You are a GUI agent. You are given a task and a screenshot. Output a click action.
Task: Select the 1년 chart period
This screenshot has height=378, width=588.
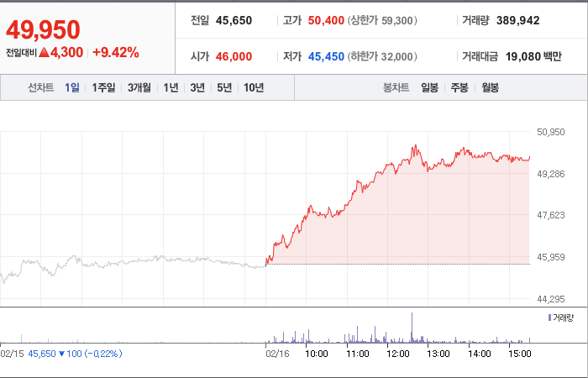pos(171,87)
